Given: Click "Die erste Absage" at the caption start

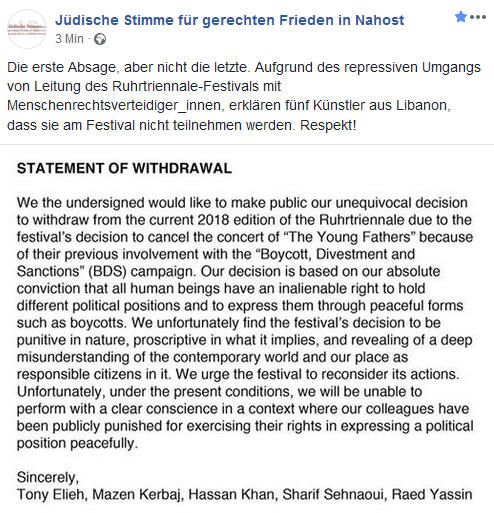Looking at the screenshot, I should click(62, 67).
